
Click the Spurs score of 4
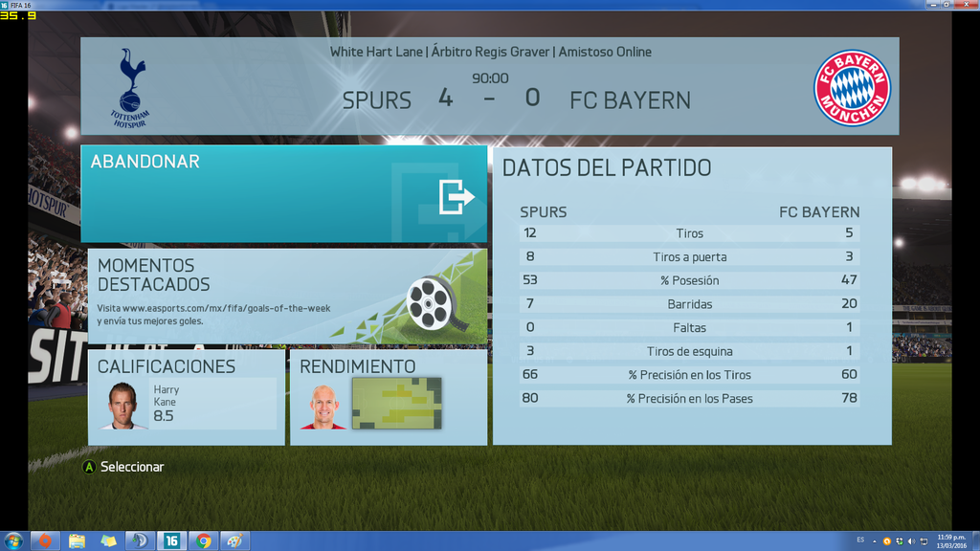click(x=446, y=98)
